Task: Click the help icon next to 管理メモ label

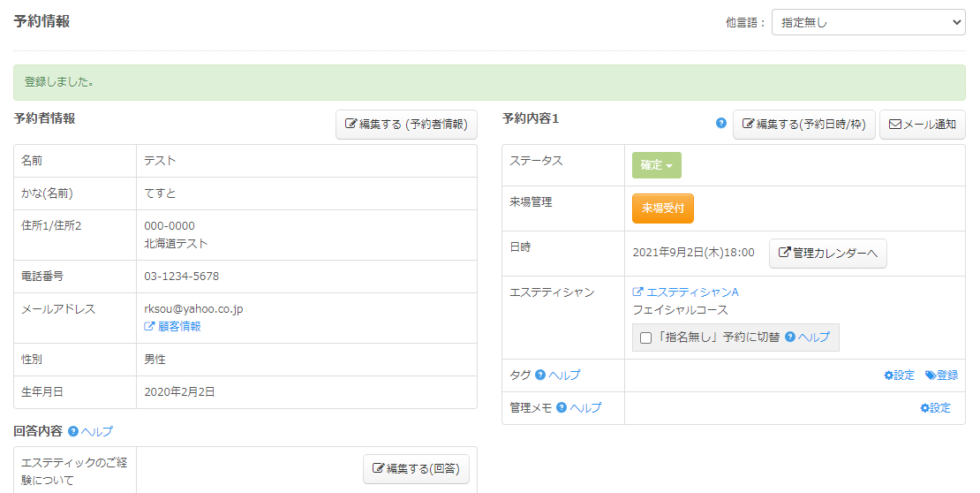Action: (x=562, y=408)
